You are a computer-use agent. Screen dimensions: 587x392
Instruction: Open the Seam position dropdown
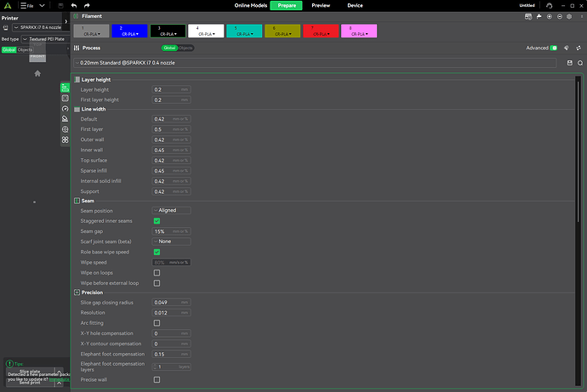(171, 210)
